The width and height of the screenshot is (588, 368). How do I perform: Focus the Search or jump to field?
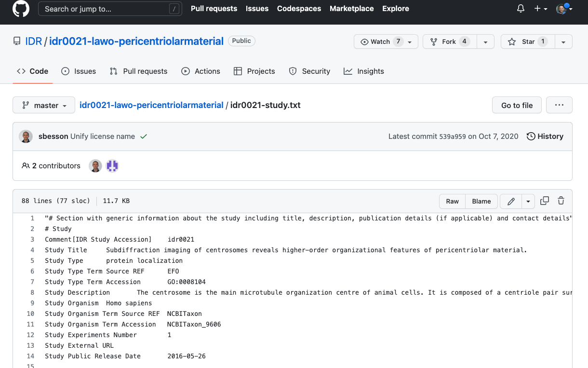(x=110, y=9)
